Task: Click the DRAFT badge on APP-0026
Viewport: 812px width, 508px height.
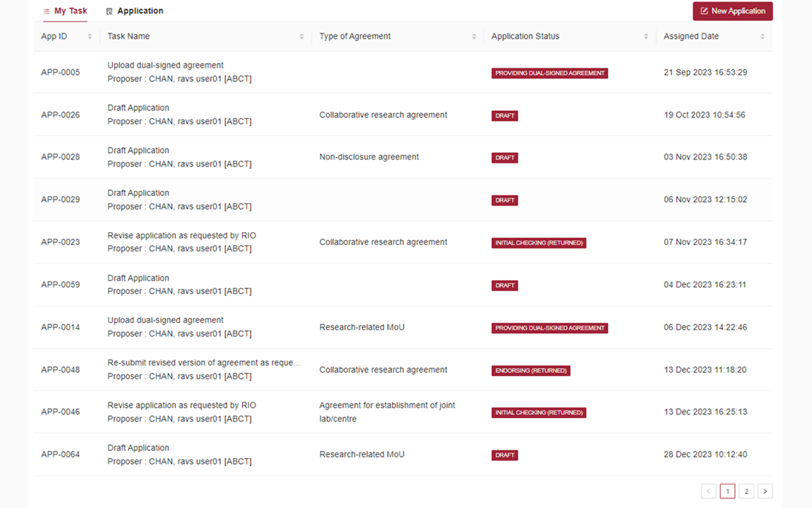Action: [x=504, y=115]
